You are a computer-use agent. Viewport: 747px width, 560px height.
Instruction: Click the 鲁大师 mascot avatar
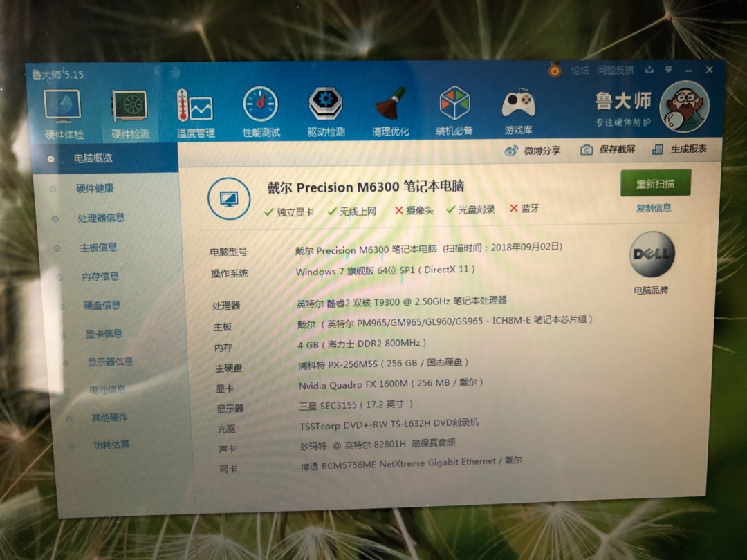pyautogui.click(x=683, y=106)
